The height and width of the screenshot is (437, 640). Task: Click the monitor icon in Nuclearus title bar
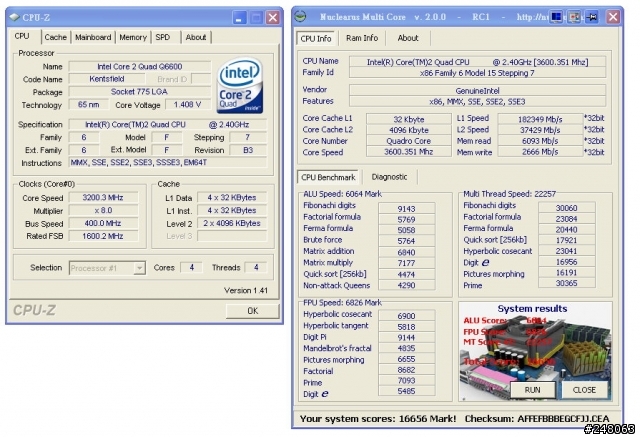pyautogui.click(x=556, y=17)
